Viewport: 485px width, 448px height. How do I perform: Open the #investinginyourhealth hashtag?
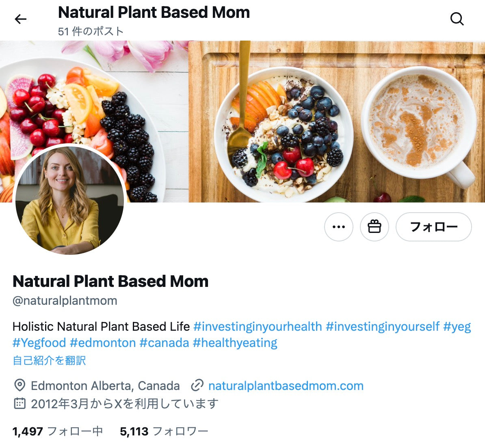[258, 327]
